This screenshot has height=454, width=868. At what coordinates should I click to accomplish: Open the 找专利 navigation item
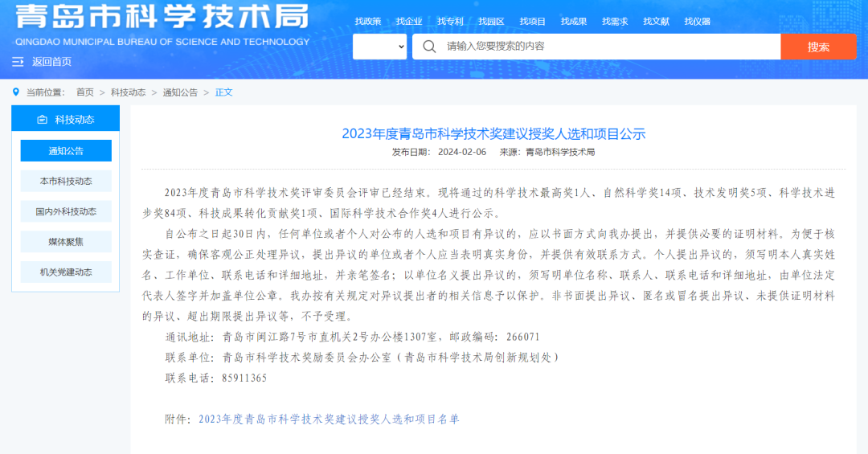[x=450, y=22]
